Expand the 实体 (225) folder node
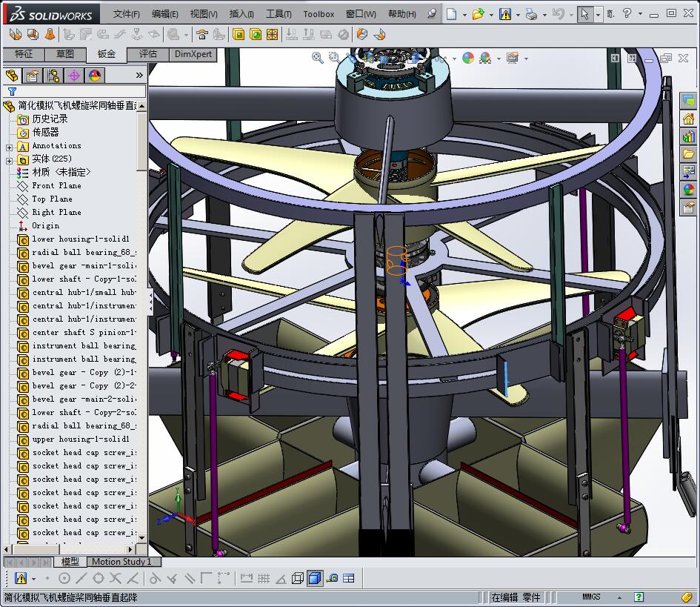The height and width of the screenshot is (607, 700). [10, 159]
